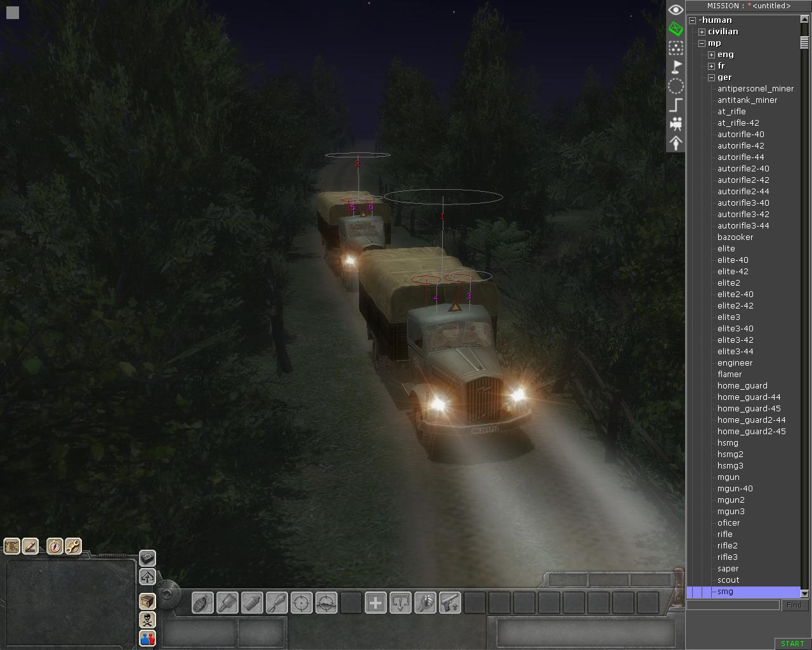The height and width of the screenshot is (650, 812).
Task: Click the white cross heal icon
Action: [376, 602]
